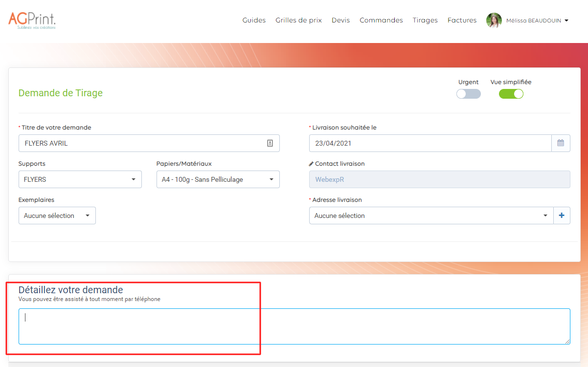The image size is (588, 367).
Task: Disable the Vue simplifiée toggle
Action: 511,94
